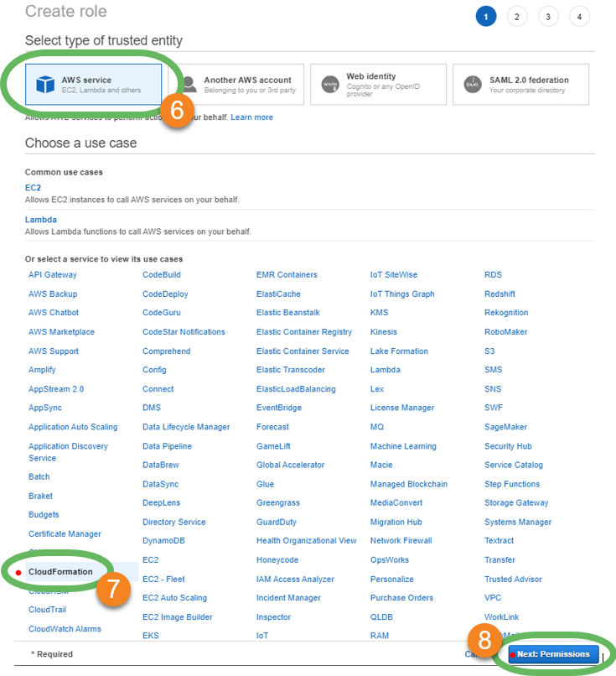Viewport: 616px width, 676px height.
Task: Choose the EC2 common use case
Action: [33, 188]
